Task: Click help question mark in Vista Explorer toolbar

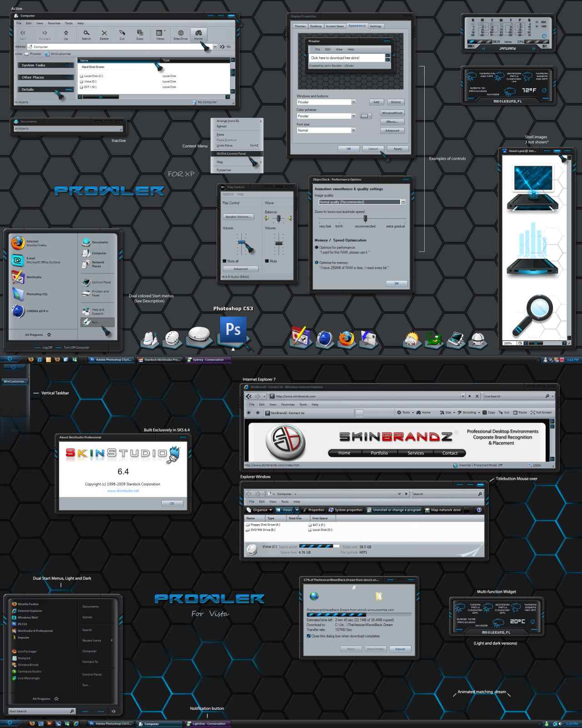Action: click(x=479, y=510)
